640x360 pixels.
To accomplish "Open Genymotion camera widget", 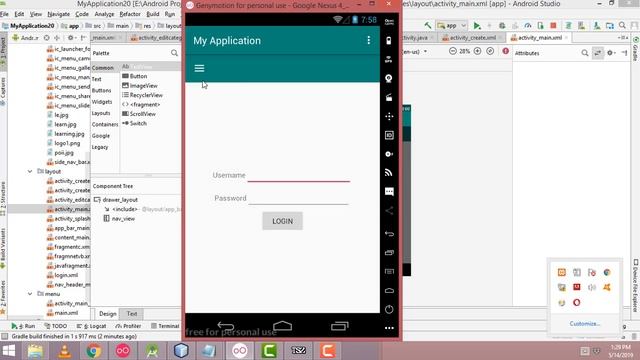I will 389,78.
